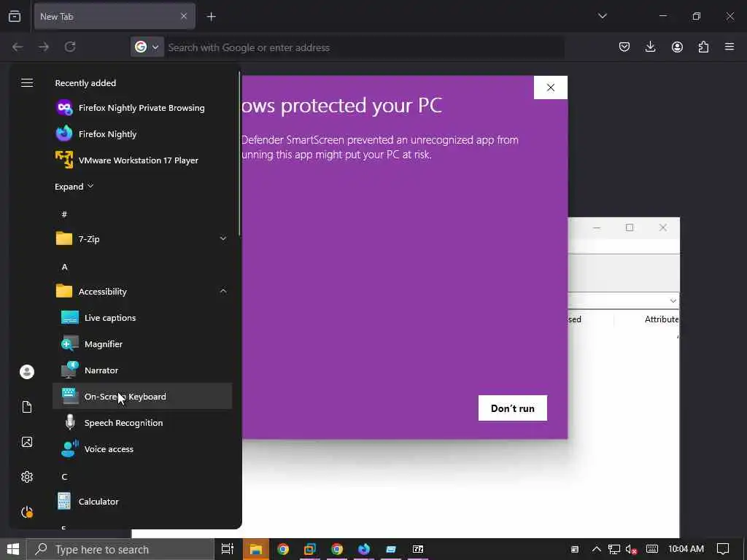
Task: Open Voice access
Action: pos(142,449)
